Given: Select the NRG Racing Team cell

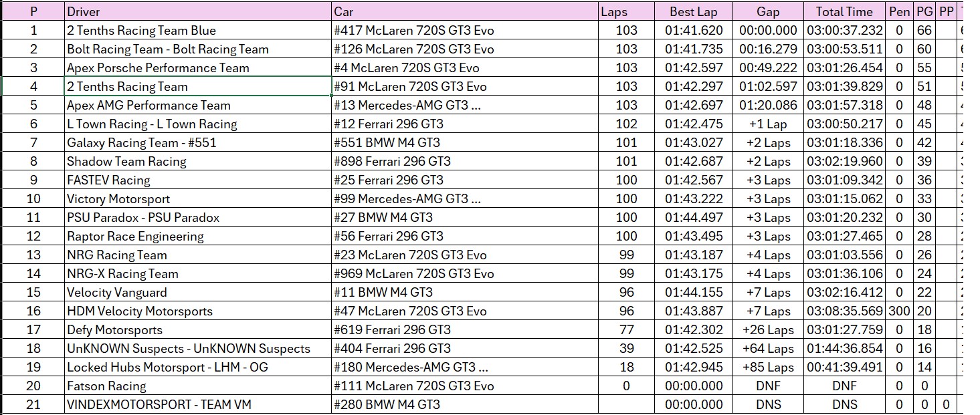Looking at the screenshot, I should [x=198, y=255].
